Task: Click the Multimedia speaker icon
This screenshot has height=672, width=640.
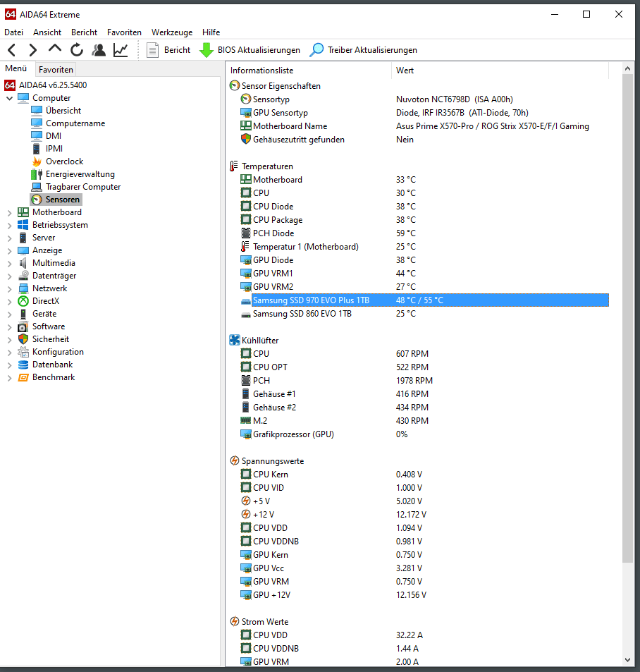Action: [23, 263]
